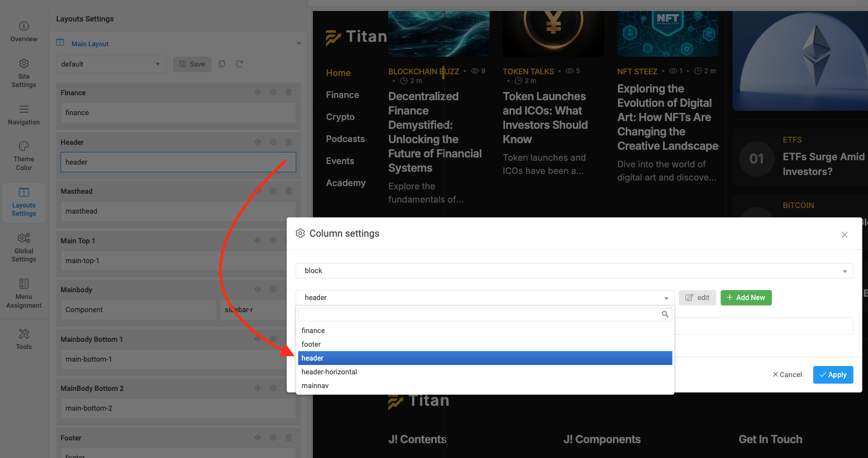Image resolution: width=868 pixels, height=458 pixels.
Task: Close the Column settings dialog
Action: point(844,235)
